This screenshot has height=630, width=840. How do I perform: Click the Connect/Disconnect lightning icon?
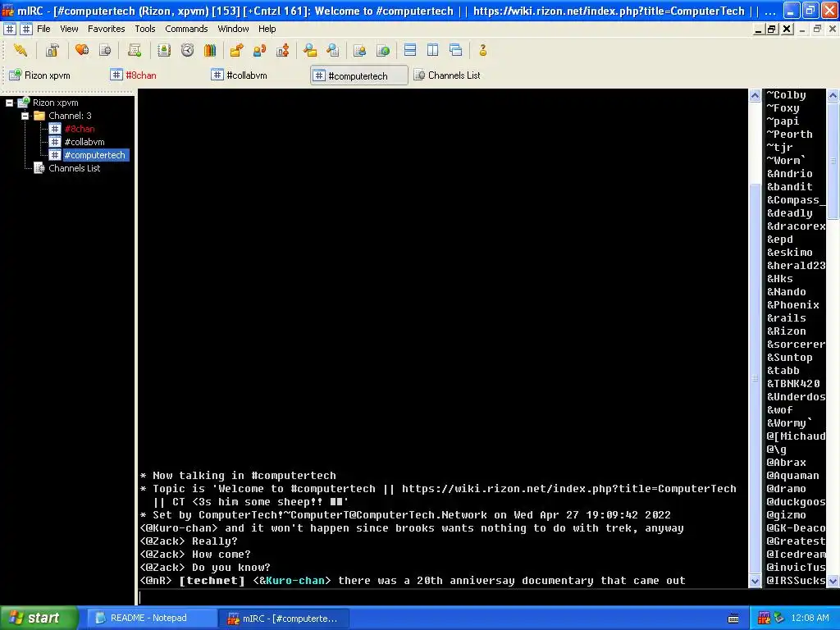coord(21,50)
